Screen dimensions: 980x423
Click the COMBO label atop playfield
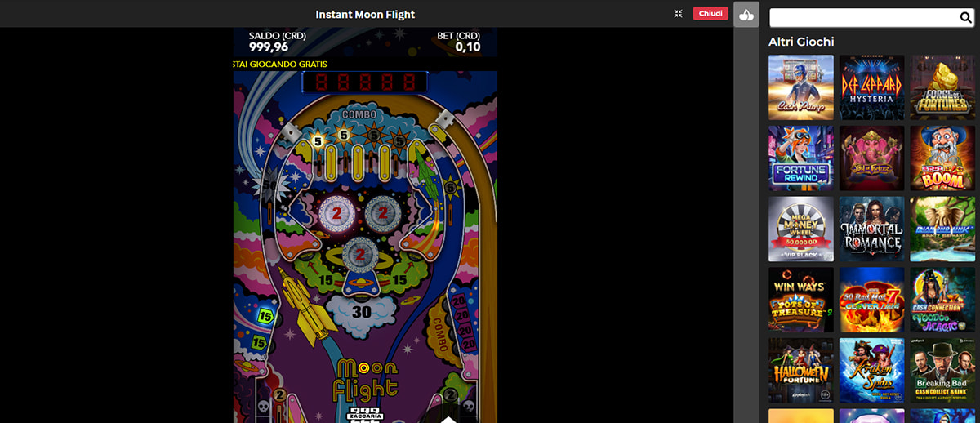(359, 114)
